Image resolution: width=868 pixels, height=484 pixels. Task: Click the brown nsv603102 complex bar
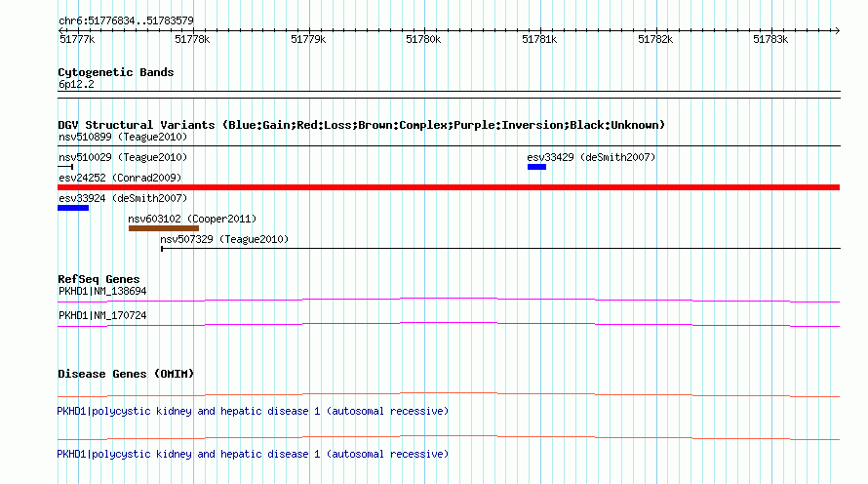[x=164, y=228]
